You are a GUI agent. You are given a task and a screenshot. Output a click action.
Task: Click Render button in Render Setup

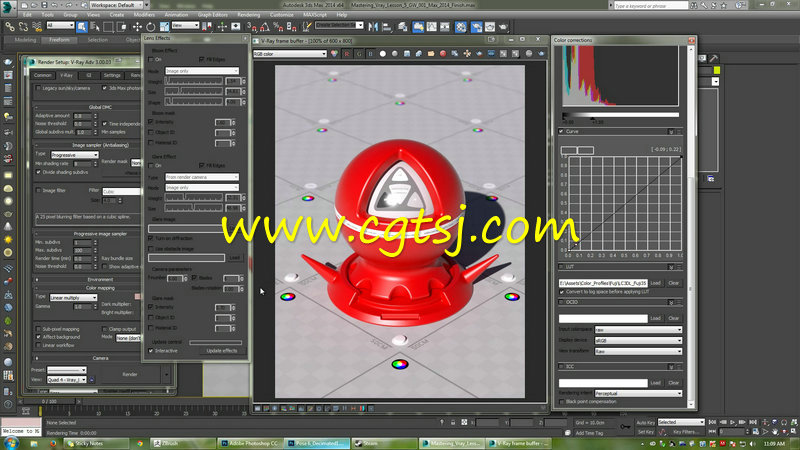pyautogui.click(x=130, y=374)
